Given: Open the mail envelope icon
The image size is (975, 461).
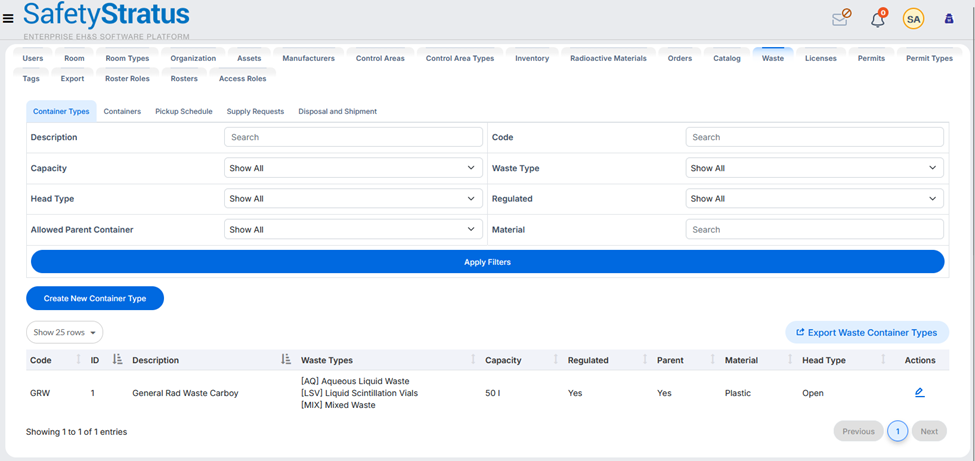Looking at the screenshot, I should (x=841, y=19).
